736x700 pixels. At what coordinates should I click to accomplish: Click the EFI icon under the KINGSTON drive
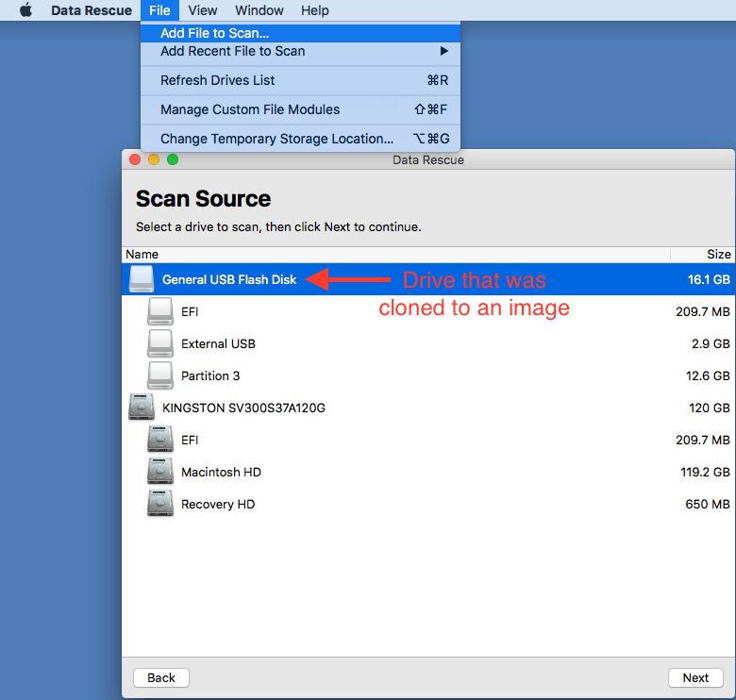coord(160,440)
